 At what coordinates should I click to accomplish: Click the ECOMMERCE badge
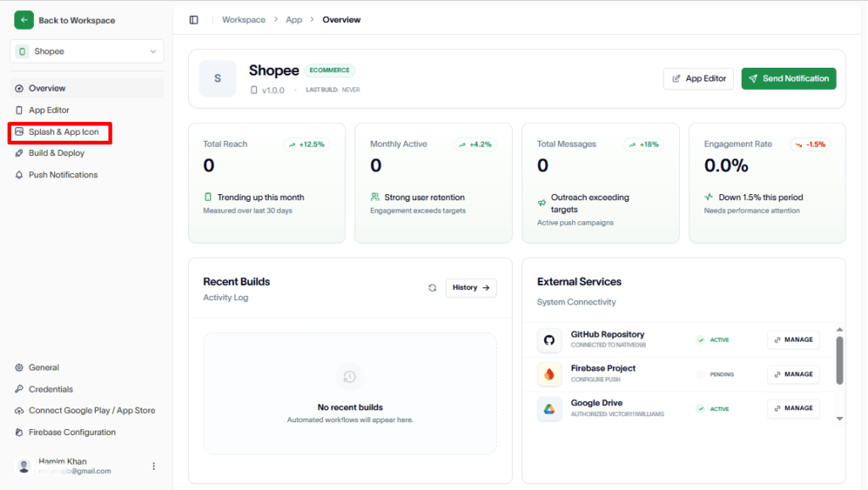coord(330,70)
